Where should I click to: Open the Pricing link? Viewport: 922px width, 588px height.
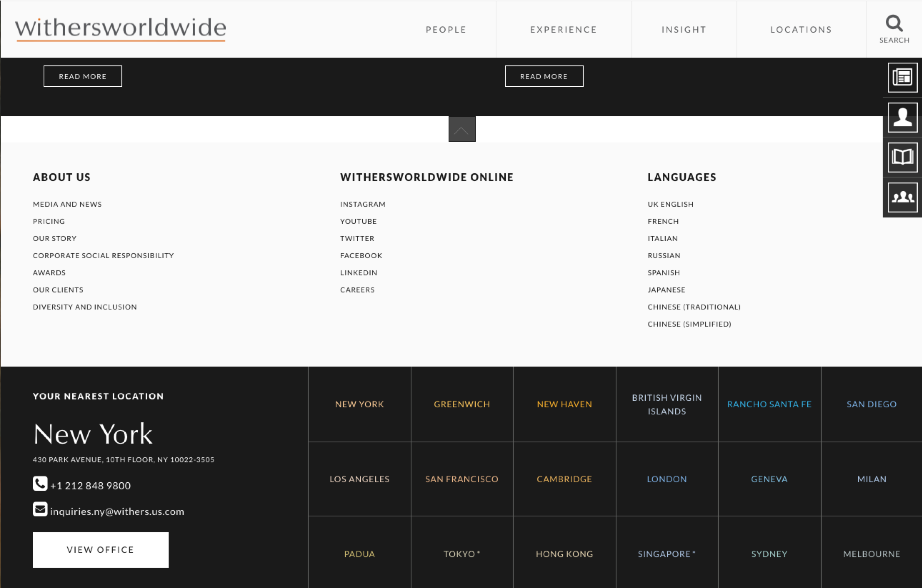click(x=49, y=221)
